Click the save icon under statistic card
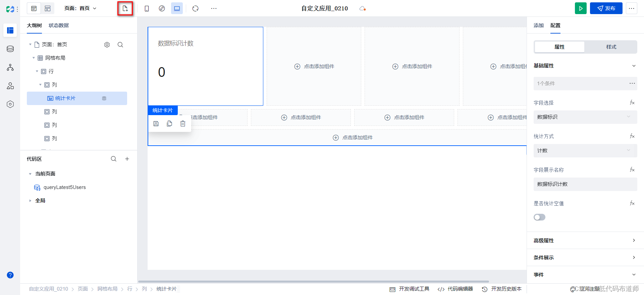 click(x=156, y=124)
